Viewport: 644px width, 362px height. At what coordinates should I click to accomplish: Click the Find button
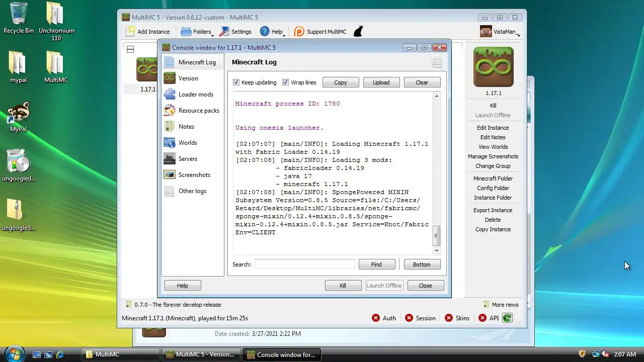click(x=376, y=264)
